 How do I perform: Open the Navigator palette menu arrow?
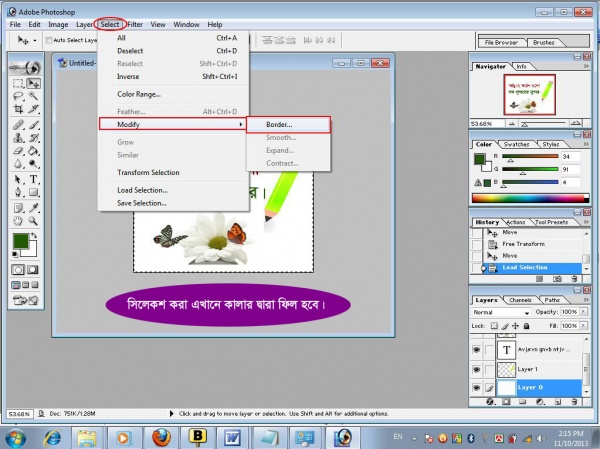(x=586, y=67)
